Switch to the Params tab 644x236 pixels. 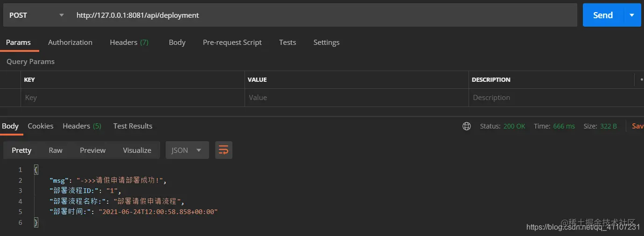point(19,42)
